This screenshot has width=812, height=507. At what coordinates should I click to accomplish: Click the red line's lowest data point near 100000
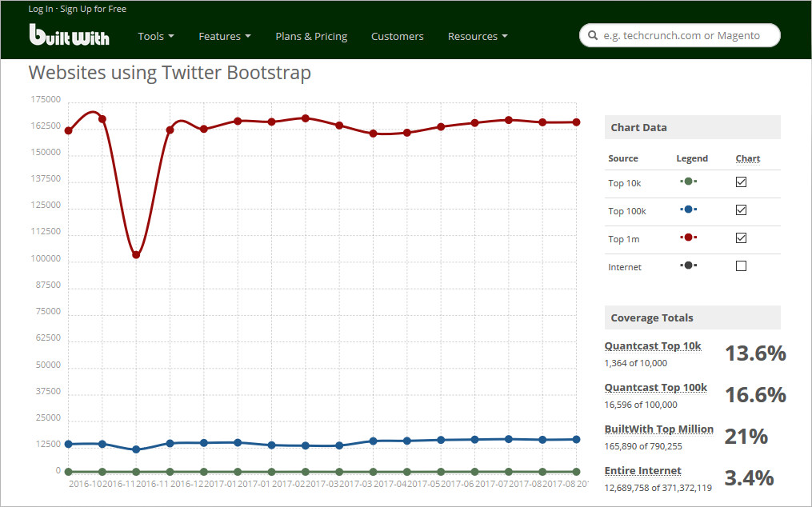pos(136,255)
